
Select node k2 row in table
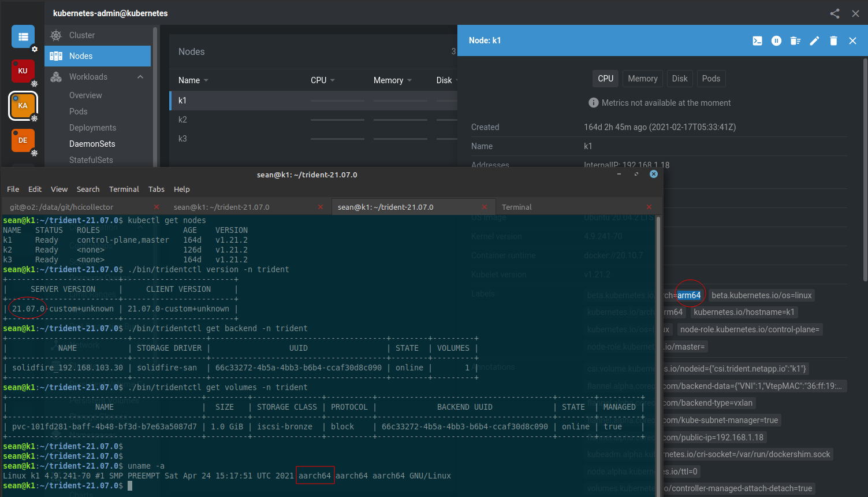point(314,120)
